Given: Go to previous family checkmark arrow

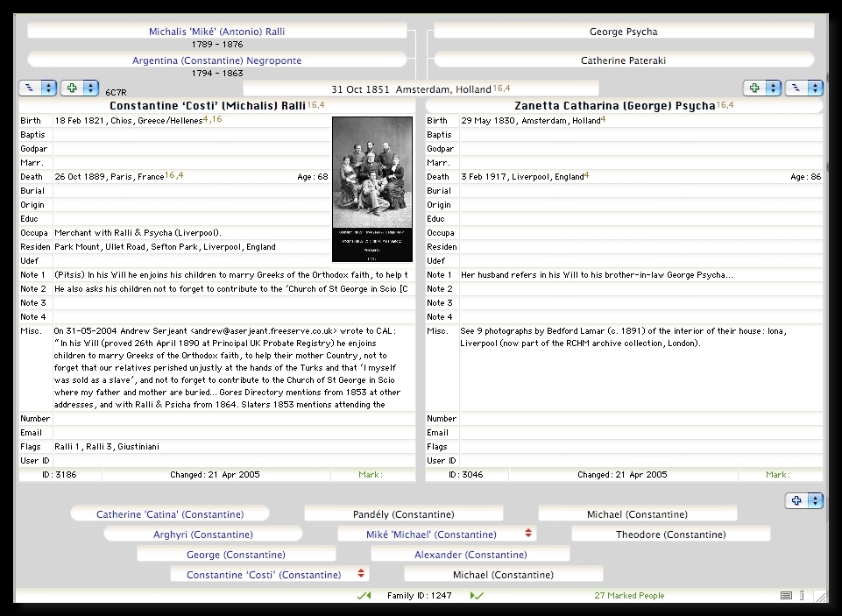Looking at the screenshot, I should tap(364, 596).
